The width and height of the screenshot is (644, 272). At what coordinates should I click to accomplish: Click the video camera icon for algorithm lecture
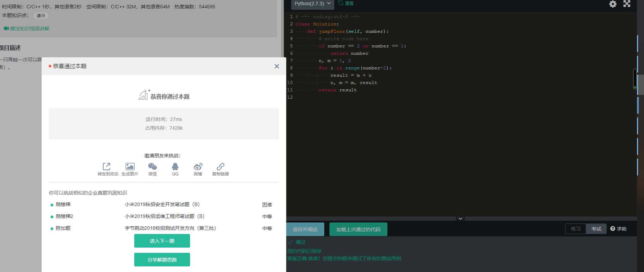point(6,28)
